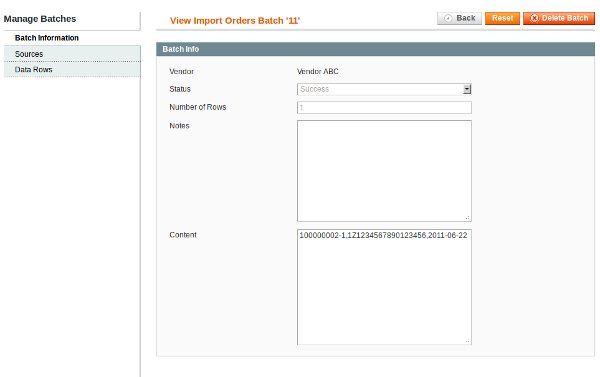Click the Back button arrow icon

point(448,18)
